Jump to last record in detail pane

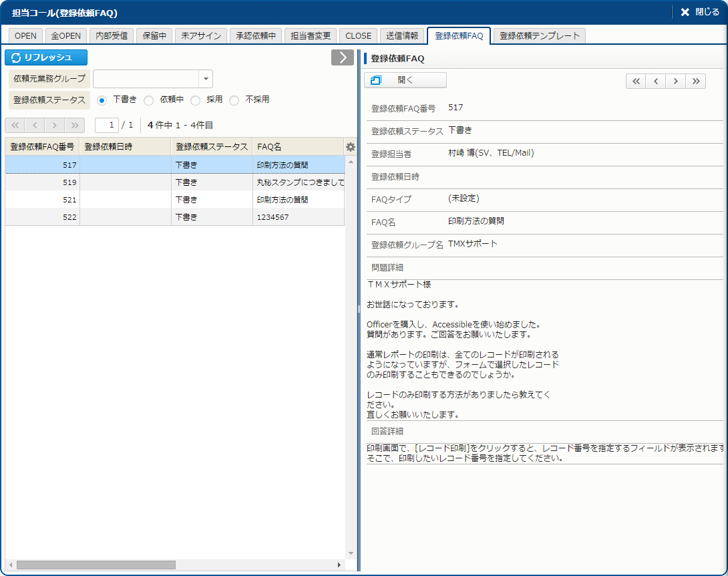pos(696,81)
